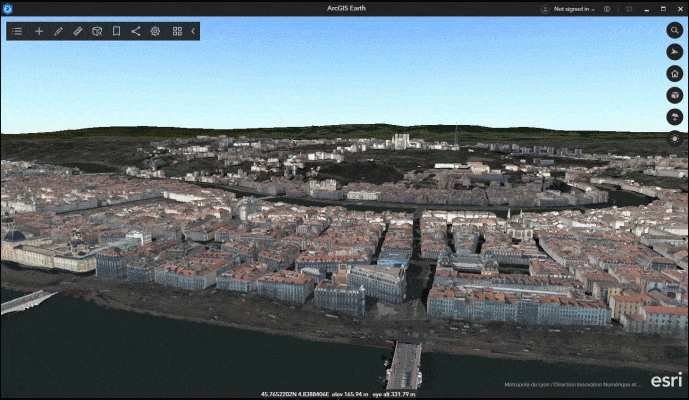This screenshot has height=400, width=689.
Task: Click the fullscreen icon in title bar
Action: [x=629, y=9]
